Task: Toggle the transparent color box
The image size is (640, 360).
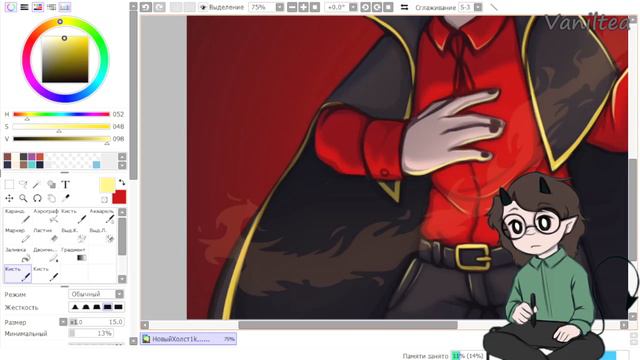Action: (x=104, y=200)
